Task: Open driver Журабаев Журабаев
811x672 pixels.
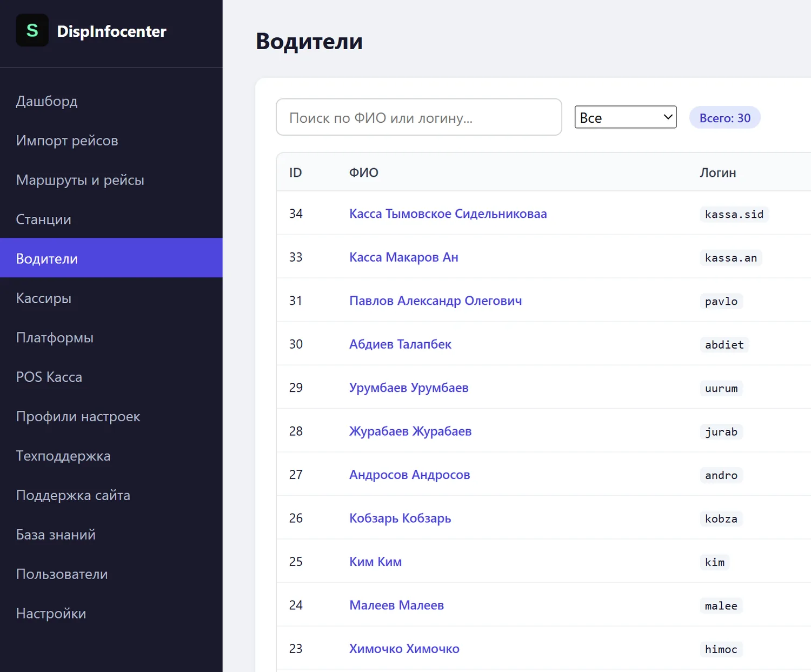Action: (410, 431)
